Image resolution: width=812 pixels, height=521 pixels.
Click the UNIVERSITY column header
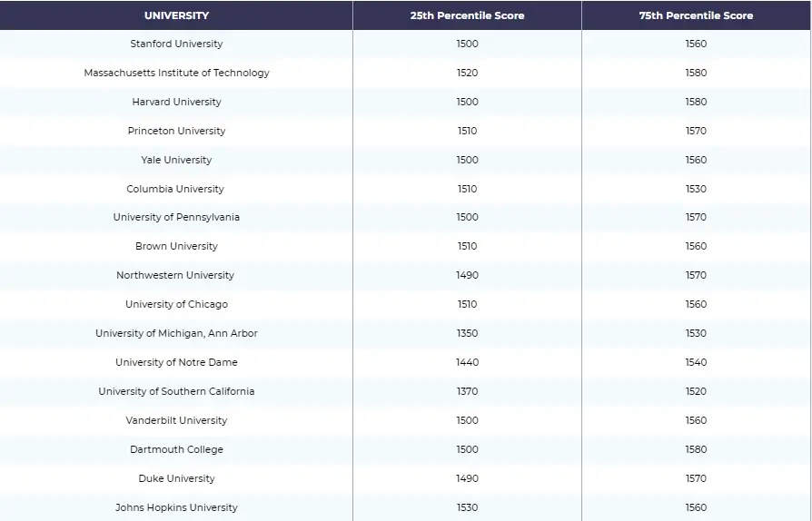click(x=176, y=15)
